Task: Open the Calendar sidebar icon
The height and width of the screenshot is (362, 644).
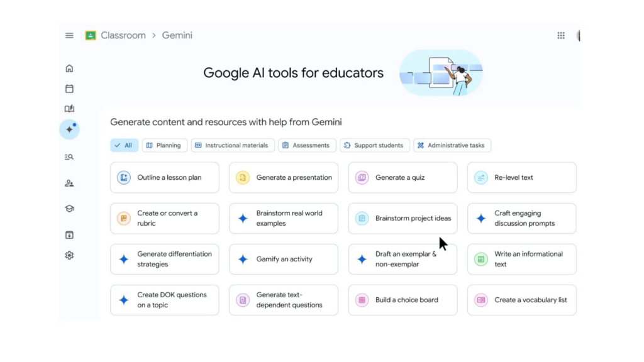Action: click(x=69, y=89)
